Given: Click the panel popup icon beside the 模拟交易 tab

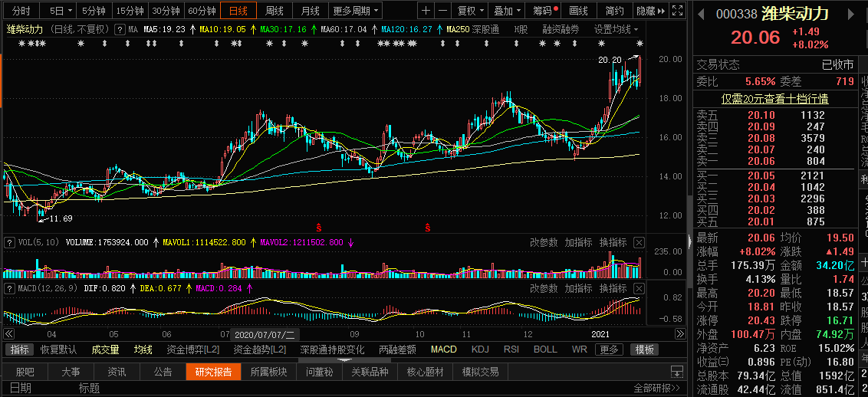Looking at the screenshot, I should pyautogui.click(x=676, y=372).
